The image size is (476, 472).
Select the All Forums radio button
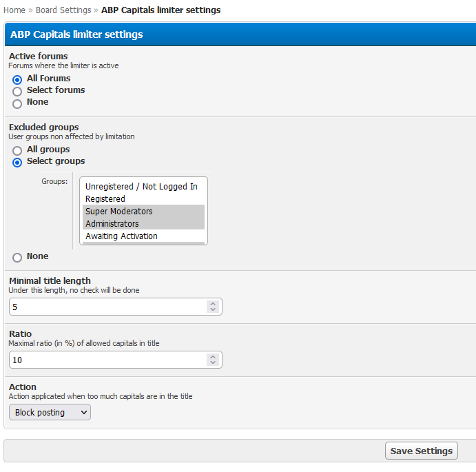[x=17, y=79]
